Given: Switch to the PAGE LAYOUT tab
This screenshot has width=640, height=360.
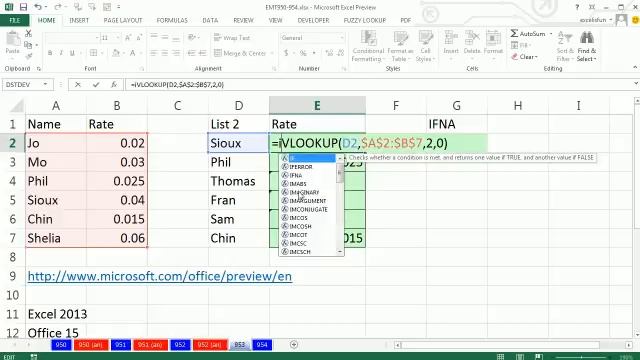Looking at the screenshot, I should (x=123, y=20).
